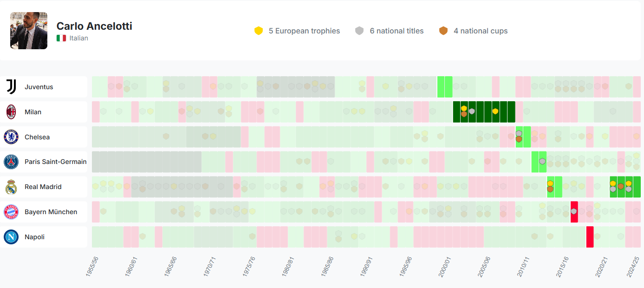Click PSG's highlighted silver national title shield
Viewport: 644px width, 288px height.
pyautogui.click(x=542, y=162)
